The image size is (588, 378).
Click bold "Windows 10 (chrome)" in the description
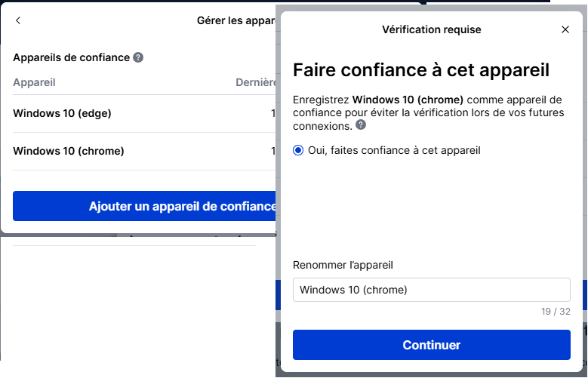click(407, 100)
